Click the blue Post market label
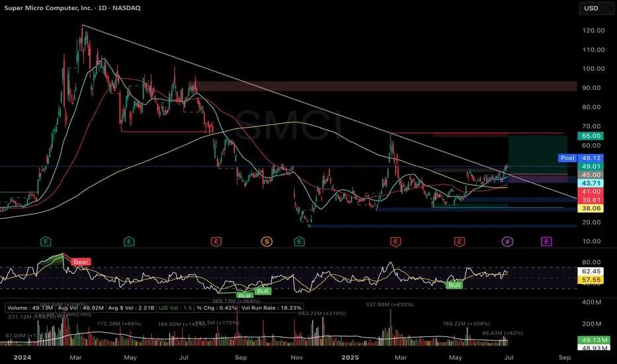 567,158
